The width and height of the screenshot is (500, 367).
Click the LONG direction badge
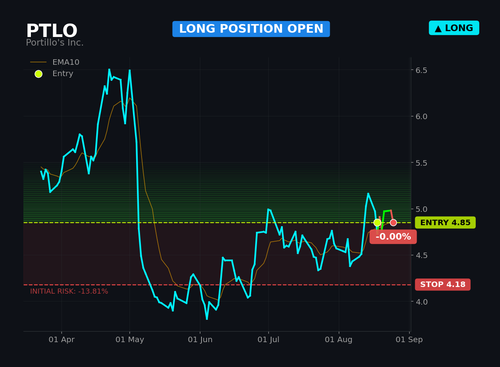click(454, 28)
